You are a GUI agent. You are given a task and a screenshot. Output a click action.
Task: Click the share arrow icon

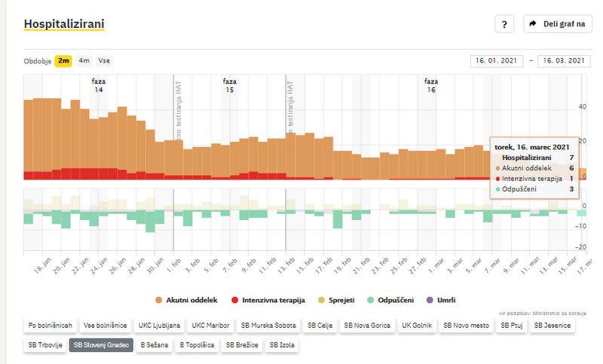pos(533,24)
